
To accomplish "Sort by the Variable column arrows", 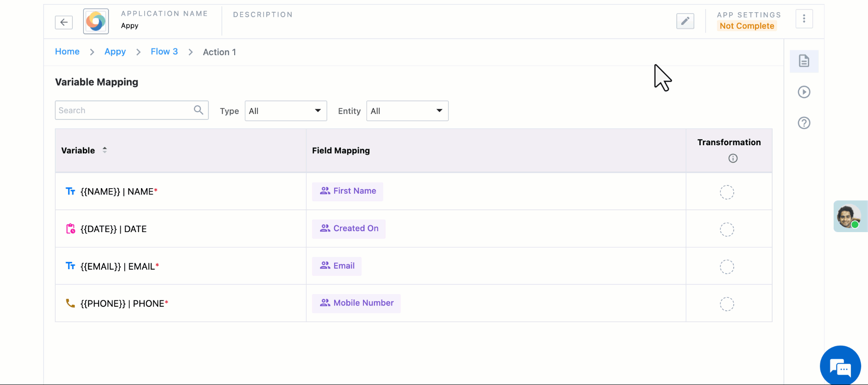I will [104, 150].
